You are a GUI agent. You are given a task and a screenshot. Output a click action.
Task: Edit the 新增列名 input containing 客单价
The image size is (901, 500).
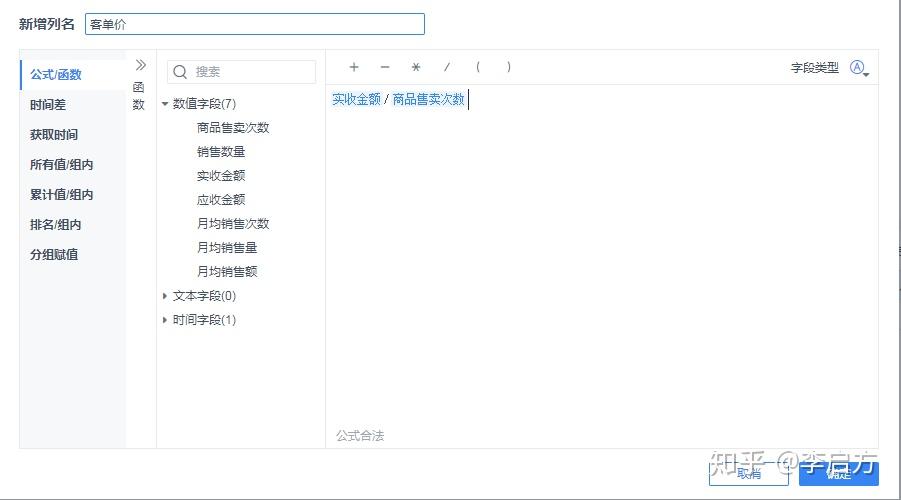(255, 24)
